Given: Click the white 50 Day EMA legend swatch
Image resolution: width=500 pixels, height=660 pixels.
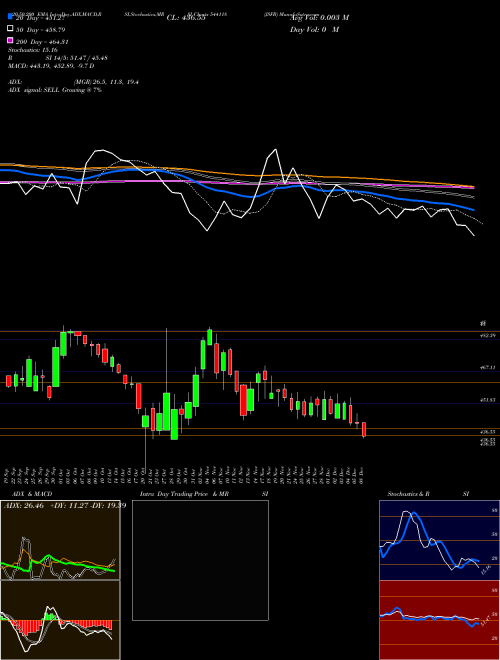Looking at the screenshot, I should [x=10, y=29].
